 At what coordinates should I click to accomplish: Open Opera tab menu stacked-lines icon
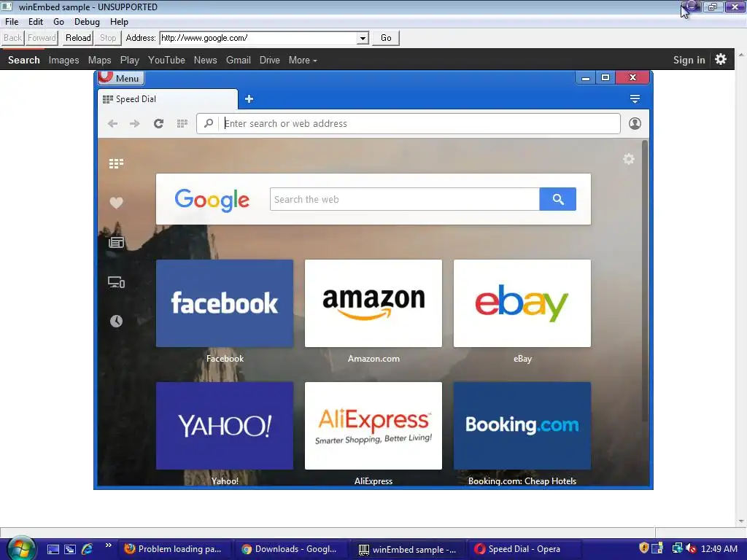click(635, 99)
